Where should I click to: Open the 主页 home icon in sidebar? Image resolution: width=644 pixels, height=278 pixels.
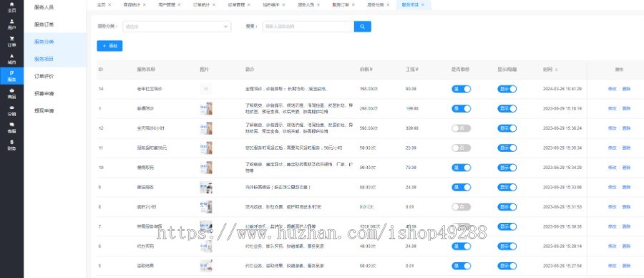[12, 7]
